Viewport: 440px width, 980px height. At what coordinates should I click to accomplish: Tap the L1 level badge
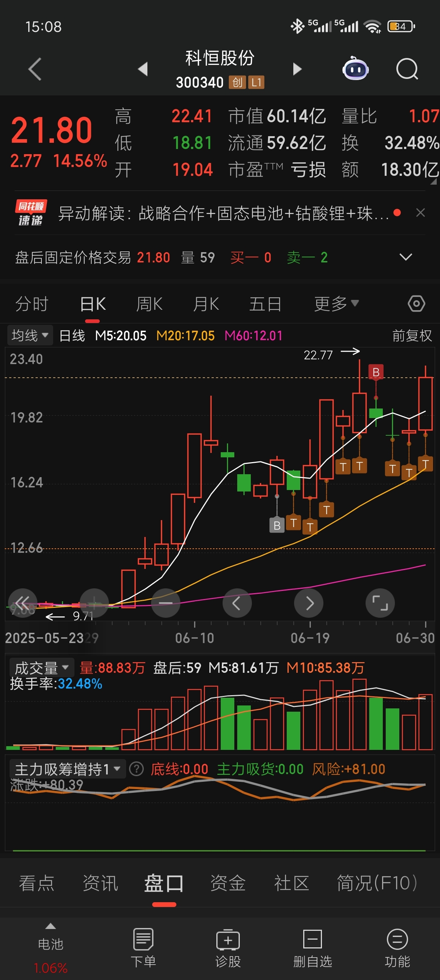click(256, 82)
